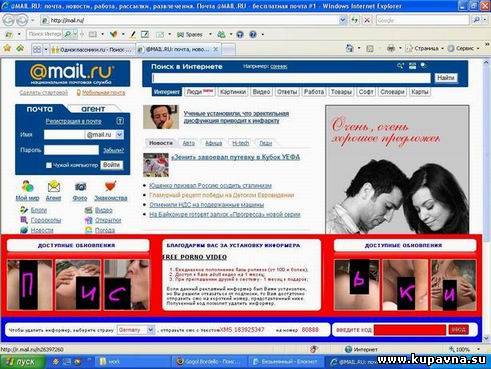This screenshot has width=491, height=369.
Task: Click the Пуск start button
Action: [23, 362]
